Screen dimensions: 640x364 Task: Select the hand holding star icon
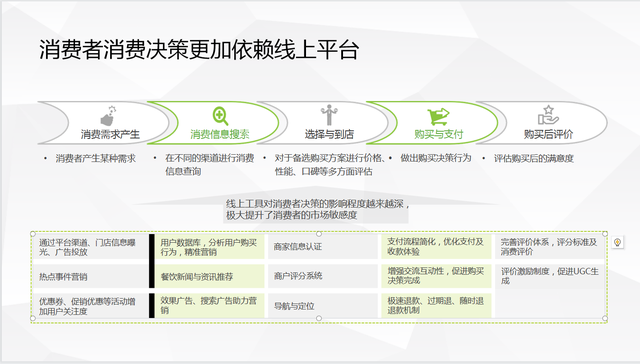pyautogui.click(x=548, y=115)
